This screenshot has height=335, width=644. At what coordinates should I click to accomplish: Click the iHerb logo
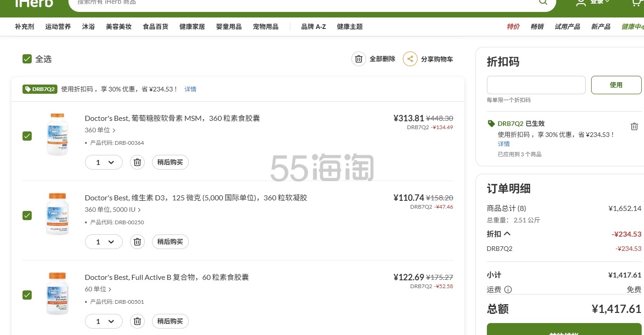[x=34, y=3]
